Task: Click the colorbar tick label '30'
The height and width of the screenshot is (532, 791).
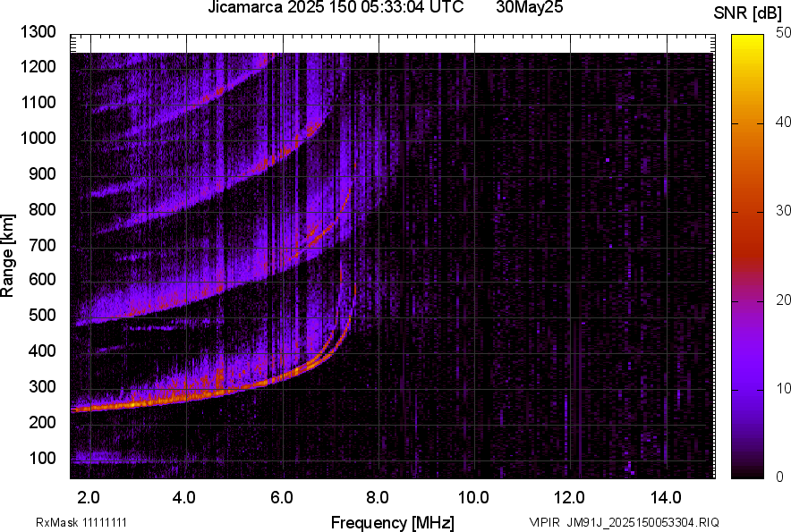Action: click(x=784, y=210)
